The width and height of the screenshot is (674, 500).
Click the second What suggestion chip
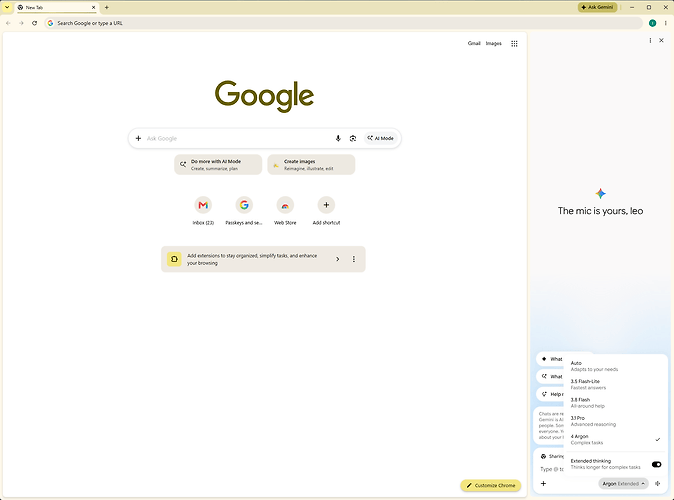pyautogui.click(x=551, y=377)
